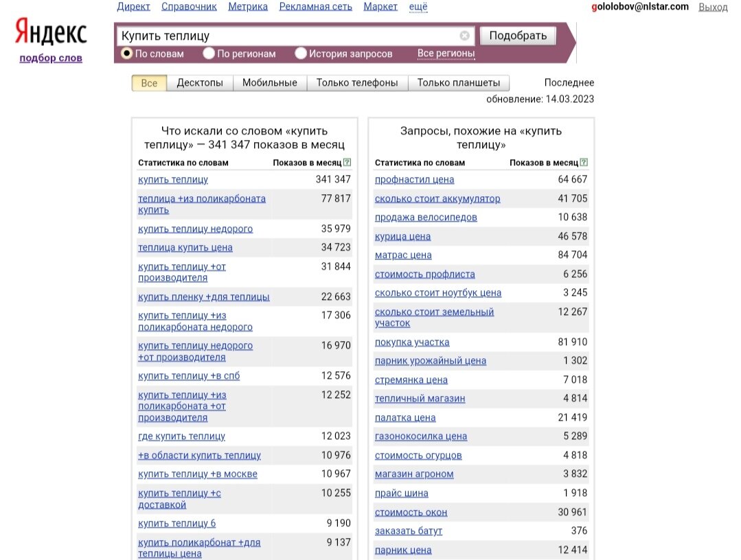The height and width of the screenshot is (560, 741).
Task: Select the История запросов radio button
Action: tap(301, 54)
